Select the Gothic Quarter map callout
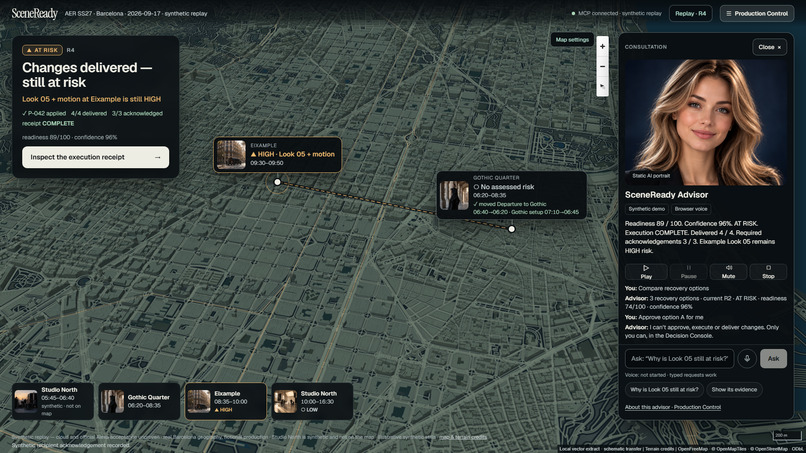 point(511,195)
